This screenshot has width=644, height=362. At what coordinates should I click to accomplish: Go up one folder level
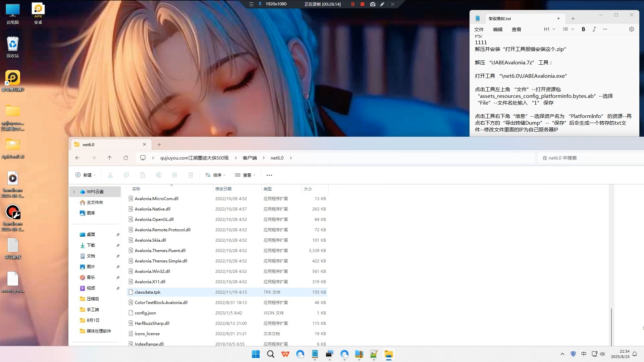[x=109, y=158]
